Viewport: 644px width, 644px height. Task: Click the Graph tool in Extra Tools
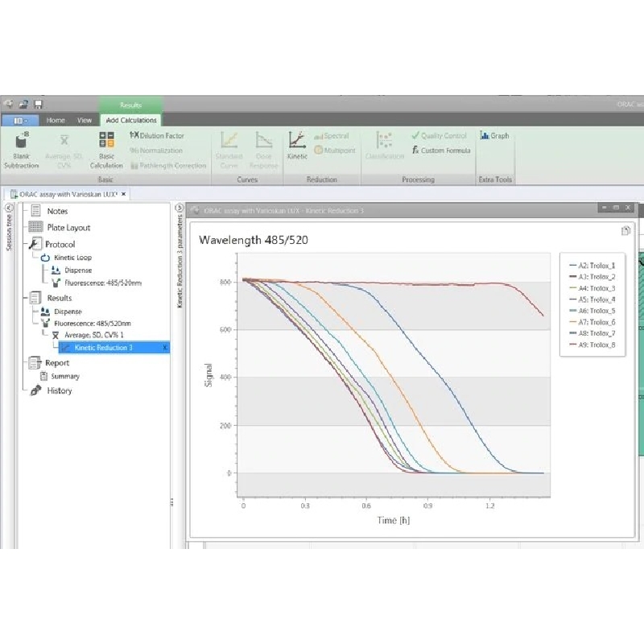tap(495, 136)
